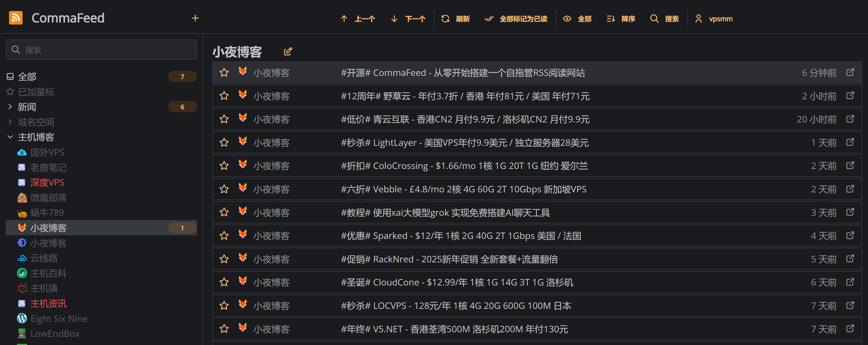Open the 国外VPS feed

(101, 152)
